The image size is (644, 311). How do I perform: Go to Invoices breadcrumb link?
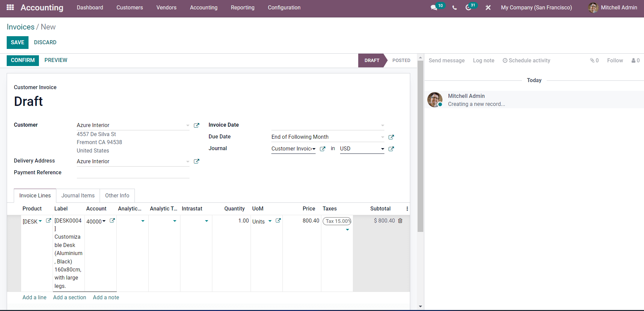(20, 27)
